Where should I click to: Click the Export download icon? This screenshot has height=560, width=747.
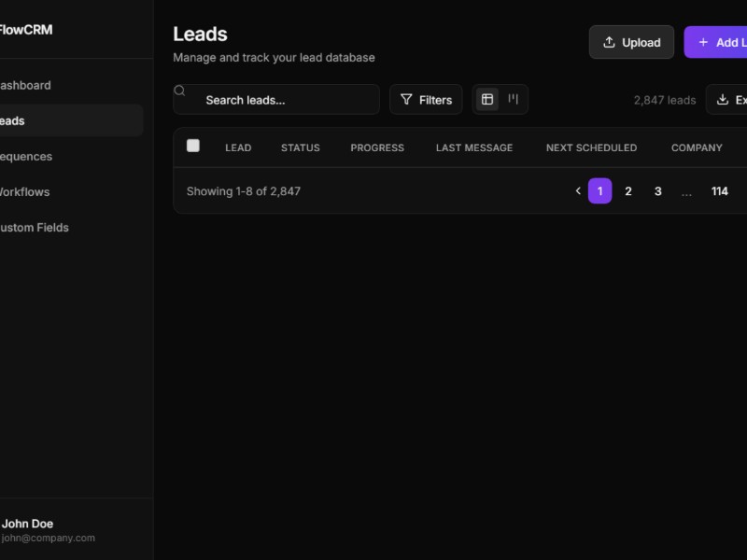[x=723, y=100]
